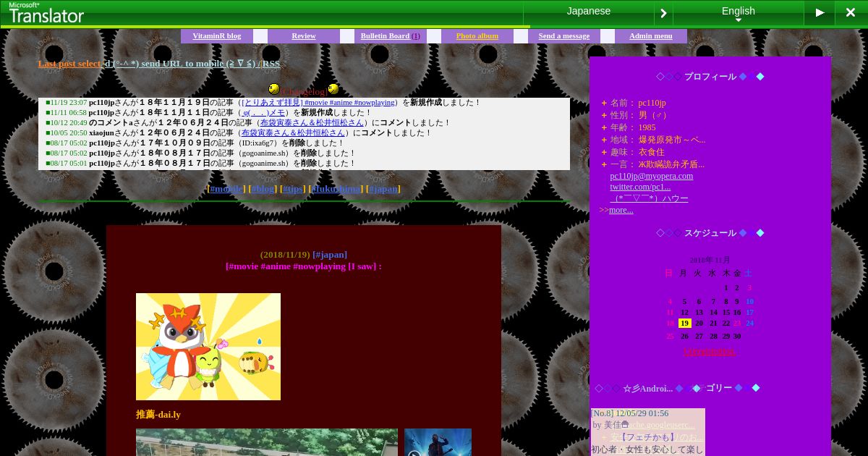
Task: Open the twitter.com/pc1... profile link
Action: pos(640,187)
